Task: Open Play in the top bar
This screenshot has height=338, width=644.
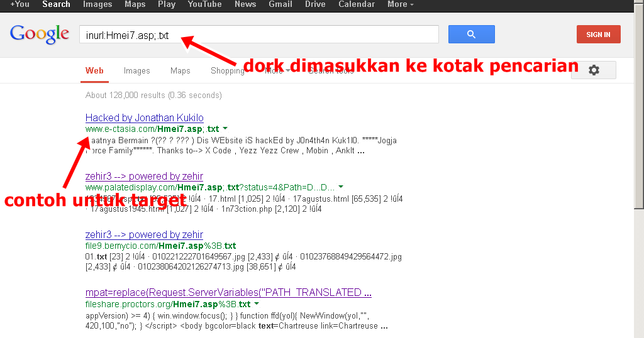Action: tap(167, 4)
